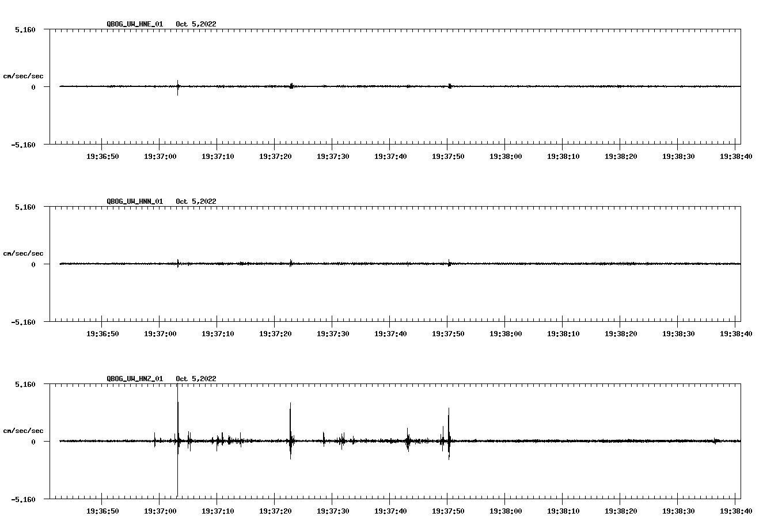Screen dimensions: 782x532
Task: Select the Oct 5,2022 date on HNN plot
Action: [196, 202]
